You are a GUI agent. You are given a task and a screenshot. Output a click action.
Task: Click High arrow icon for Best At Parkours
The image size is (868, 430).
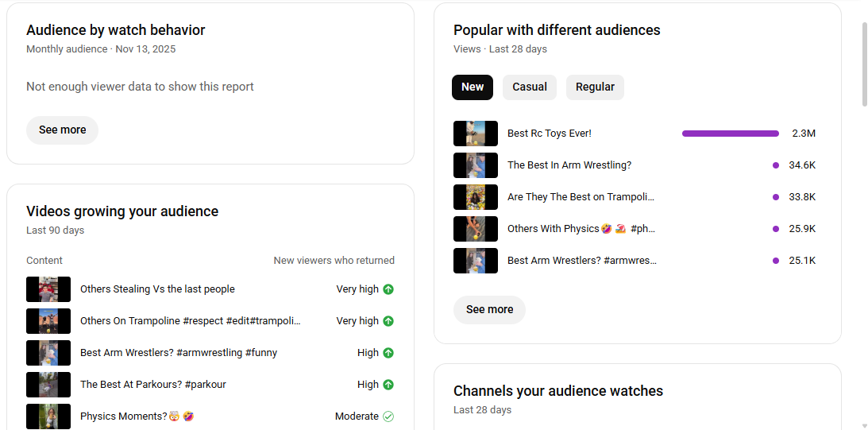coord(388,385)
